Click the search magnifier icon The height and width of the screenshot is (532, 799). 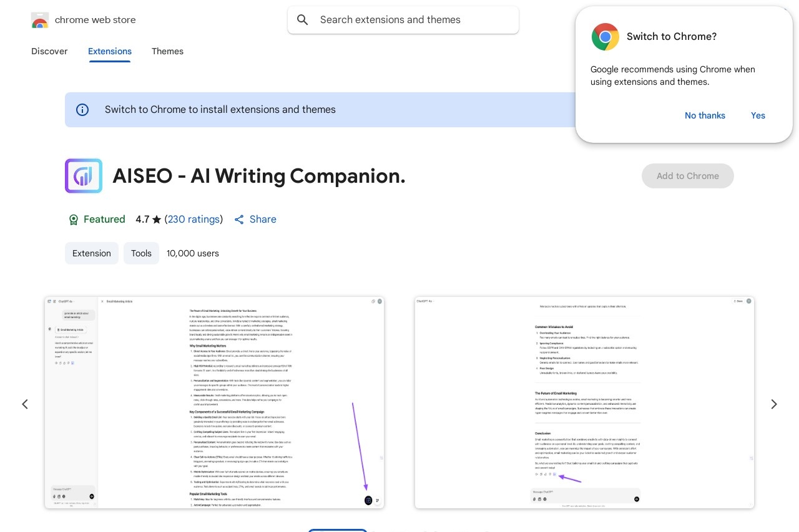303,20
